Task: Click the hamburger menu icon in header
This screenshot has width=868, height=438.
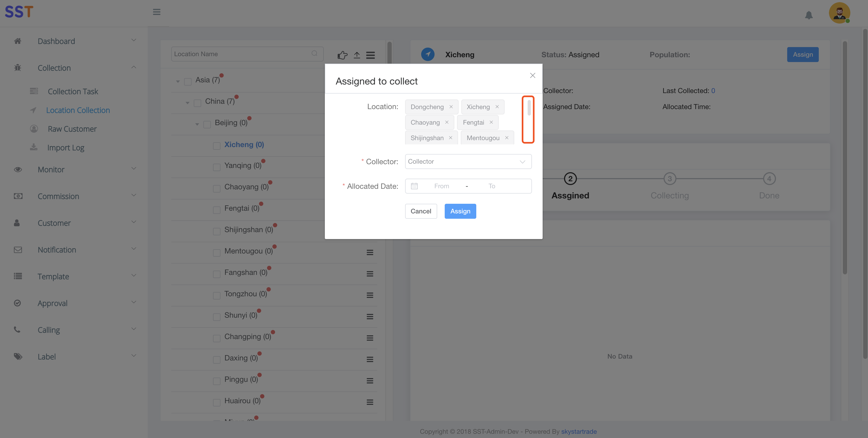Action: 157,12
